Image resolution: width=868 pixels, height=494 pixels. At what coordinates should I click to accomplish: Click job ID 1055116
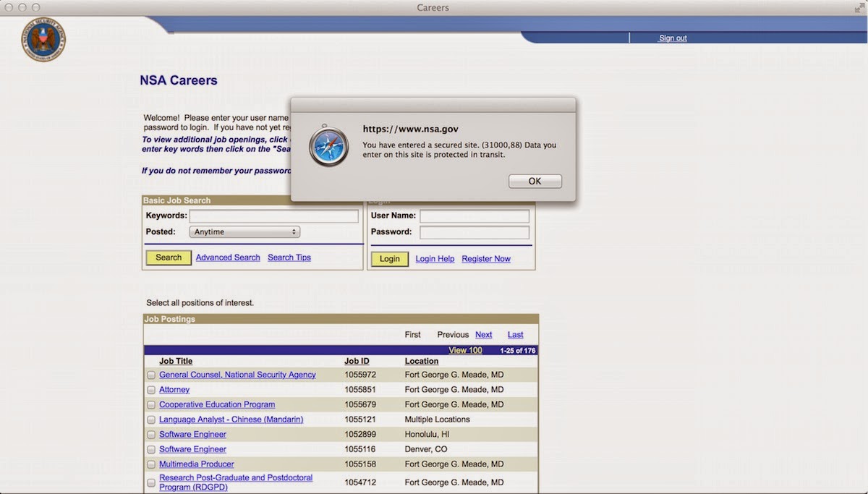pyautogui.click(x=360, y=449)
